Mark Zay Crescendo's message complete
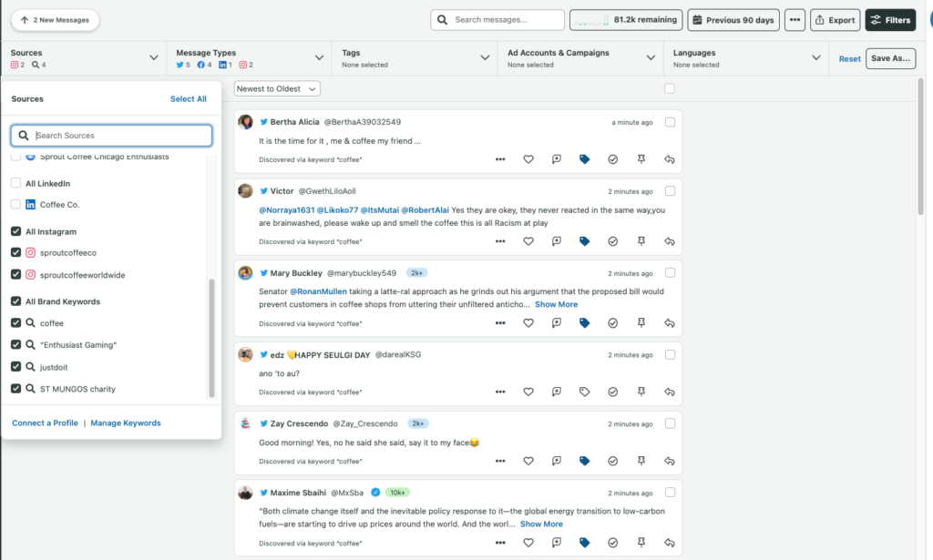The image size is (933, 560). pyautogui.click(x=613, y=461)
